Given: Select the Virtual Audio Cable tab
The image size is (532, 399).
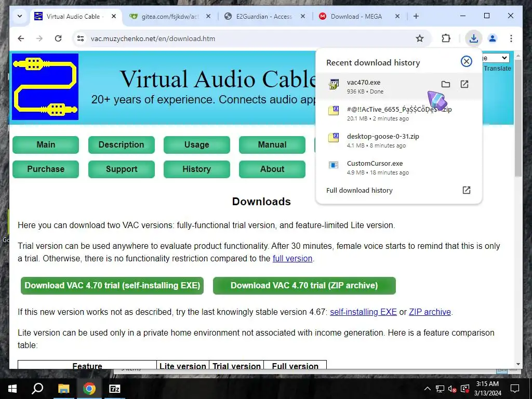Looking at the screenshot, I should (x=76, y=16).
